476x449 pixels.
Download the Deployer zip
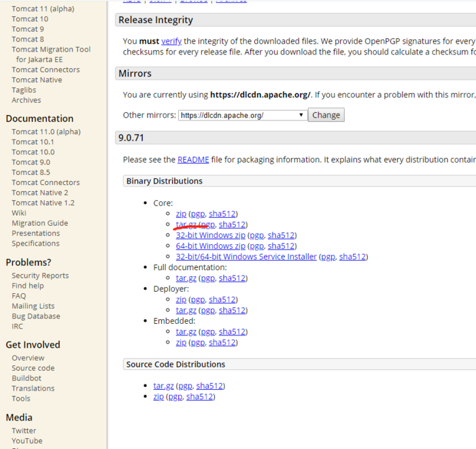click(181, 299)
